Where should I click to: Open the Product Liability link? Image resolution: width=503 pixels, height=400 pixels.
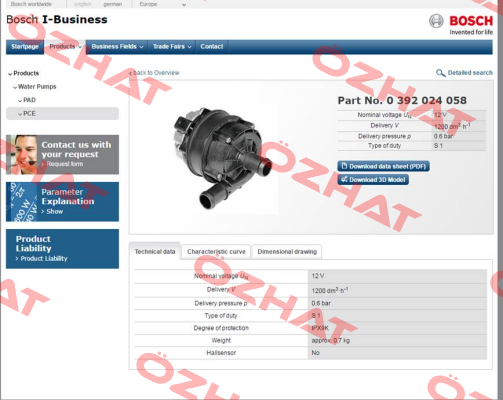click(41, 258)
